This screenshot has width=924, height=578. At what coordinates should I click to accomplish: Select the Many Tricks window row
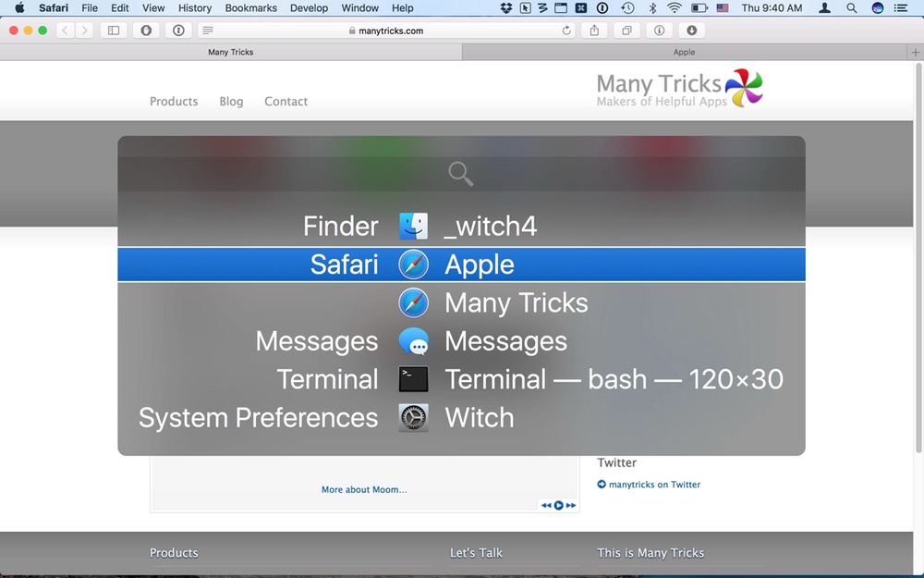461,303
